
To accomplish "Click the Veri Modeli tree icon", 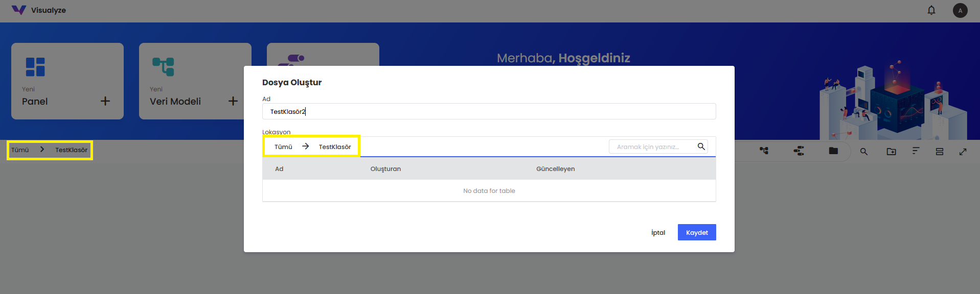I will click(163, 67).
